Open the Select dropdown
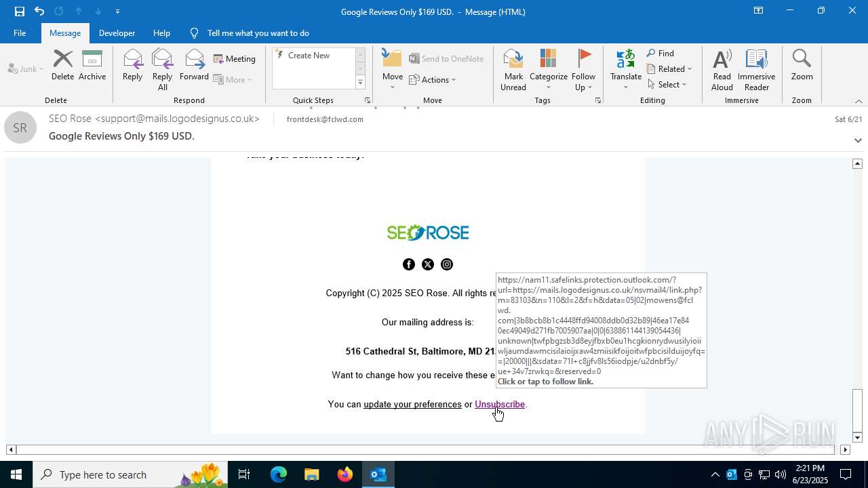The width and height of the screenshot is (868, 488). [667, 85]
